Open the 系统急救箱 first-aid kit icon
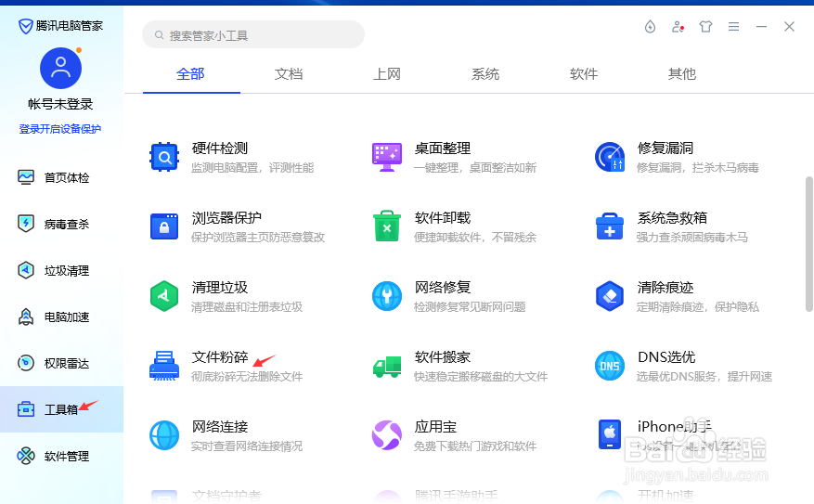Viewport: 814px width, 504px height. click(x=610, y=226)
